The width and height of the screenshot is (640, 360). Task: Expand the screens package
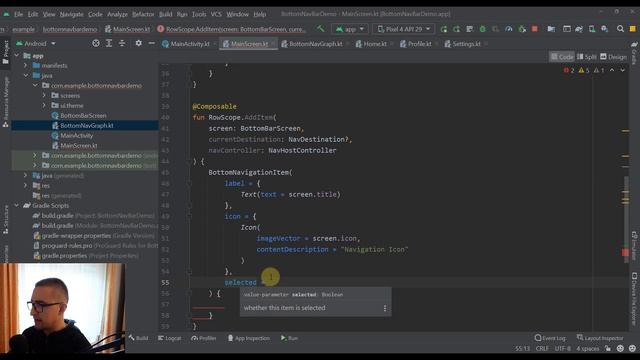(44, 96)
